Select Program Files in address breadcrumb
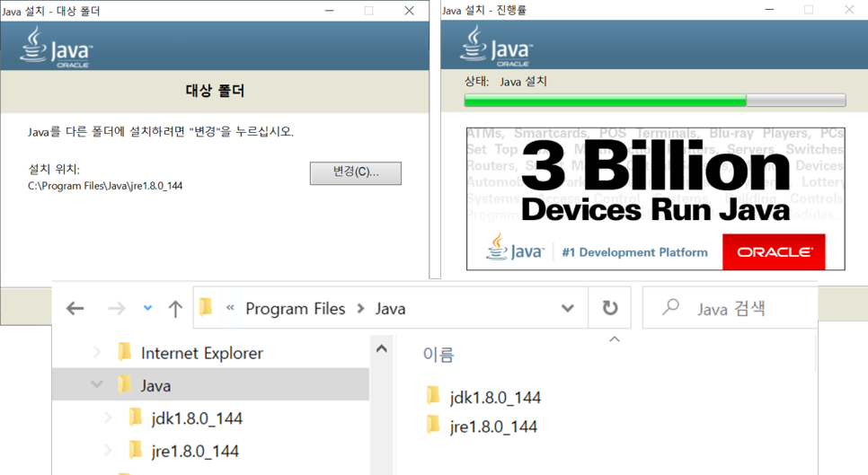The height and width of the screenshot is (475, 868). [x=295, y=309]
